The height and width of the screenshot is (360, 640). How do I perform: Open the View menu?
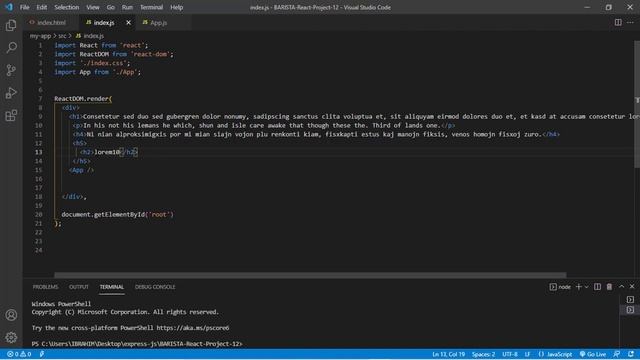(x=93, y=7)
